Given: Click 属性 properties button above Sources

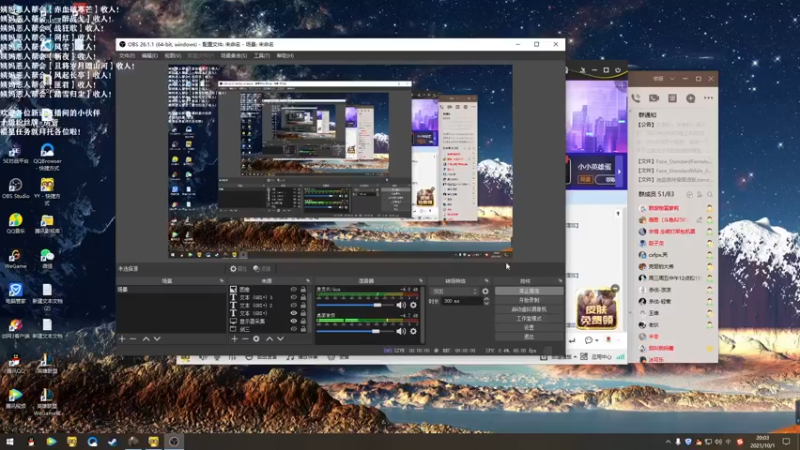Looking at the screenshot, I should (x=238, y=269).
